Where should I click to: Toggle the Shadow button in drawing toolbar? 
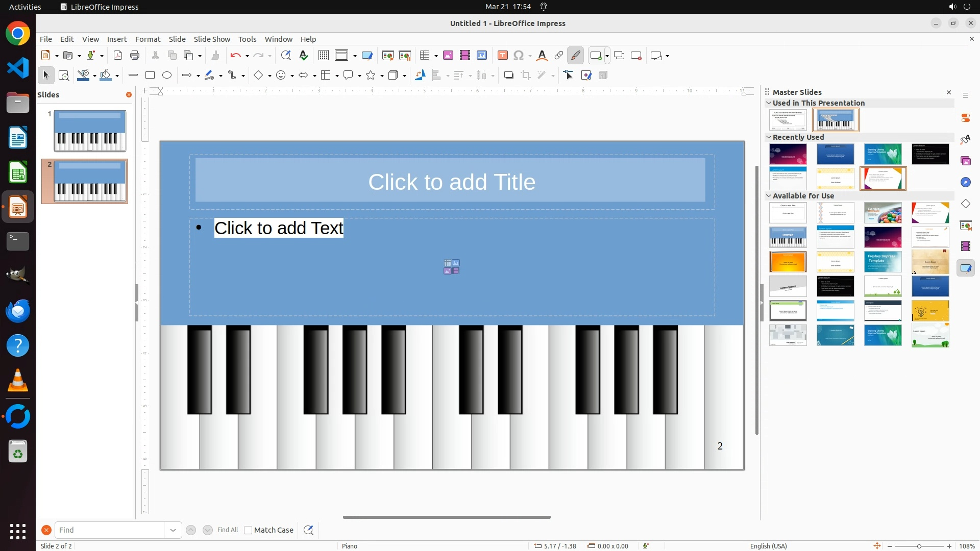508,76
